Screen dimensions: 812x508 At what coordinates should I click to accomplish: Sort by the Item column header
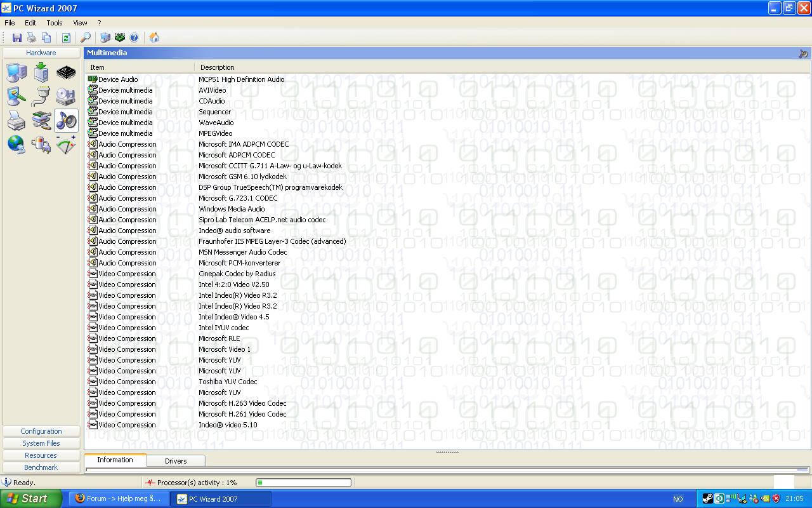pyautogui.click(x=140, y=67)
